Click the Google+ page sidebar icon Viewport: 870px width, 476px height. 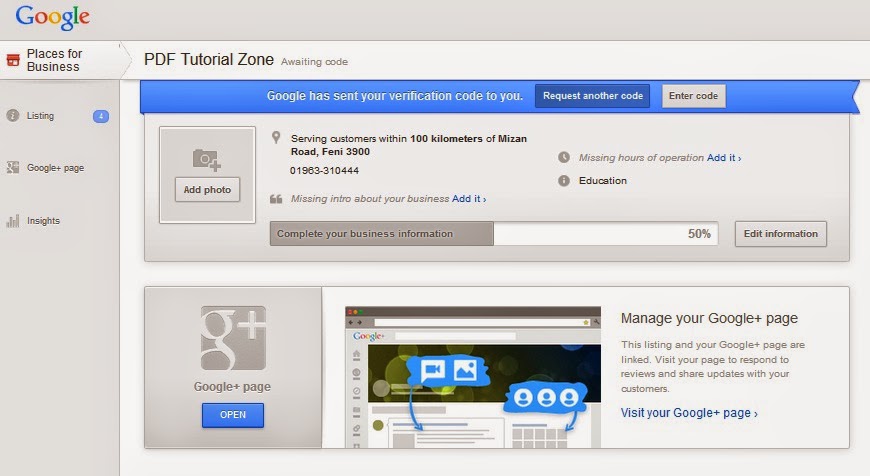point(12,168)
